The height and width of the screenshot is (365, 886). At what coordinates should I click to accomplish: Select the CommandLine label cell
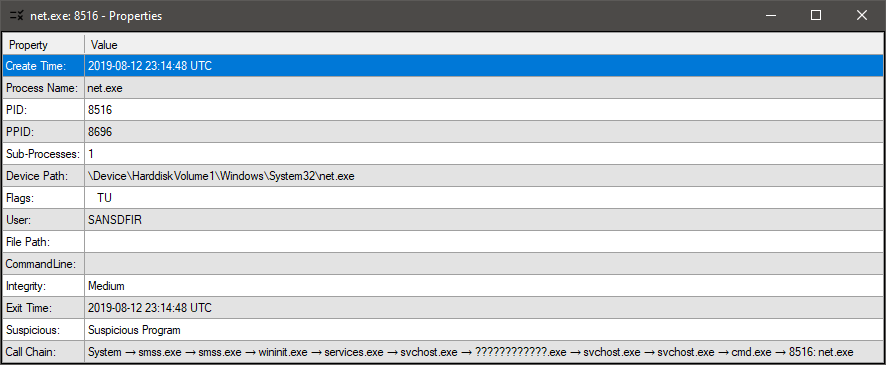(43, 264)
